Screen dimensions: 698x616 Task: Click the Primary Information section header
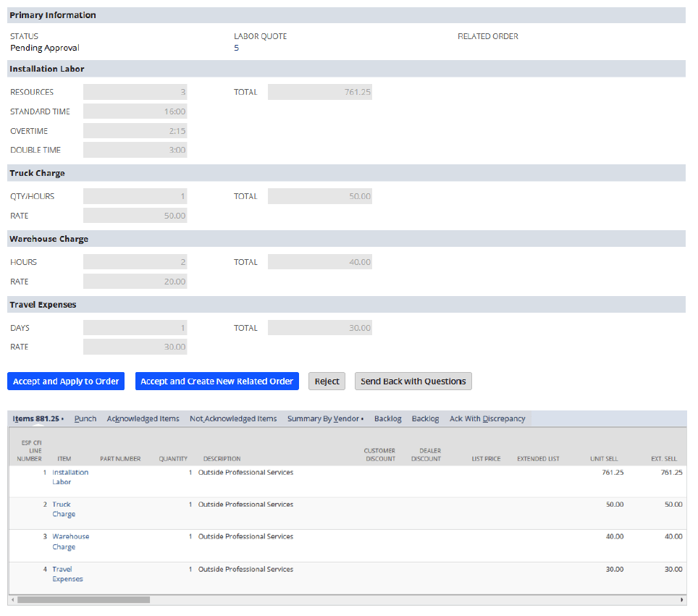(x=346, y=15)
